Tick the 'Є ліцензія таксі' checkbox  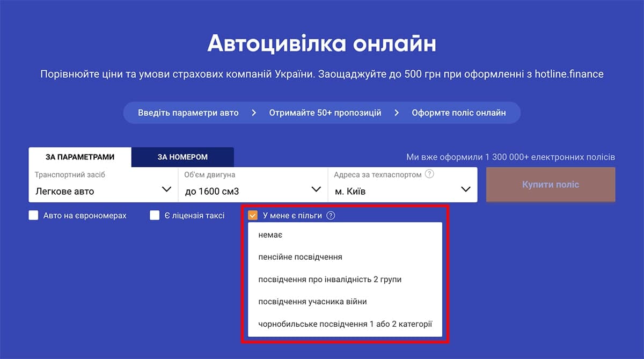tap(155, 215)
